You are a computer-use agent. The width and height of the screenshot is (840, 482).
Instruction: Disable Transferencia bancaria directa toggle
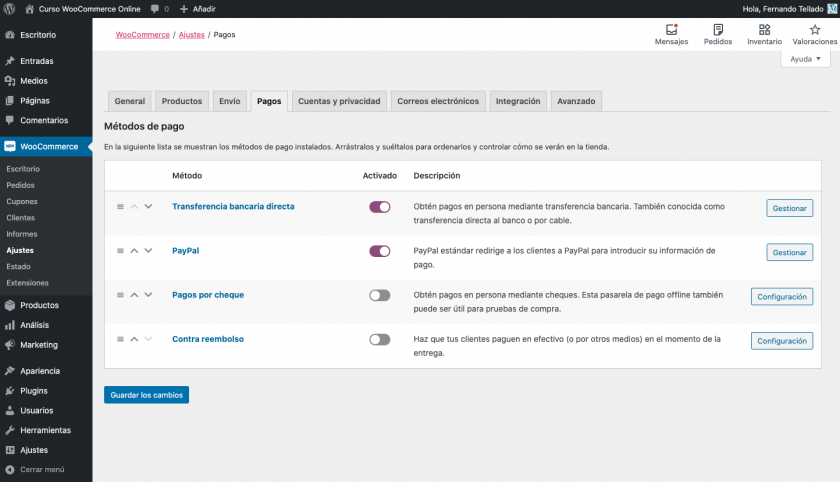pyautogui.click(x=379, y=207)
